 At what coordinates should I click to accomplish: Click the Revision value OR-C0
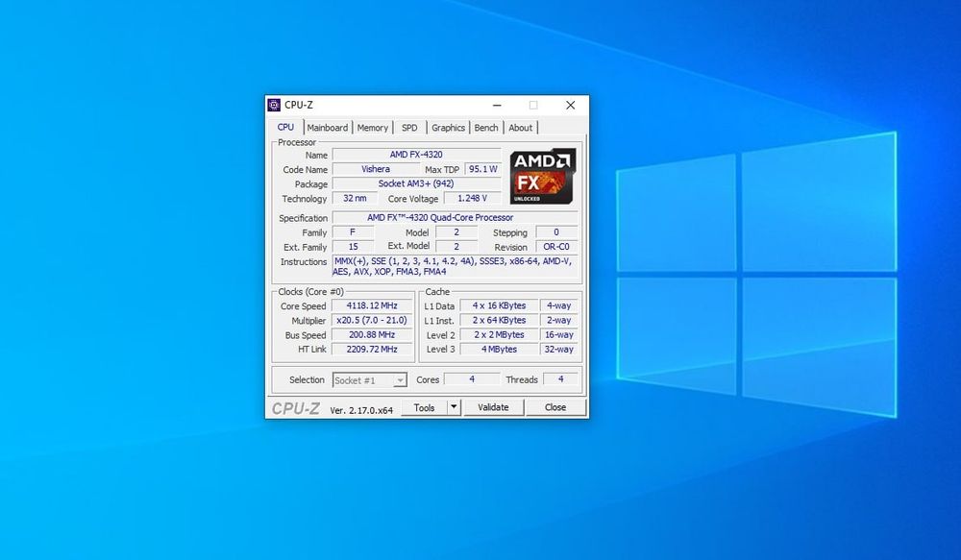[556, 247]
